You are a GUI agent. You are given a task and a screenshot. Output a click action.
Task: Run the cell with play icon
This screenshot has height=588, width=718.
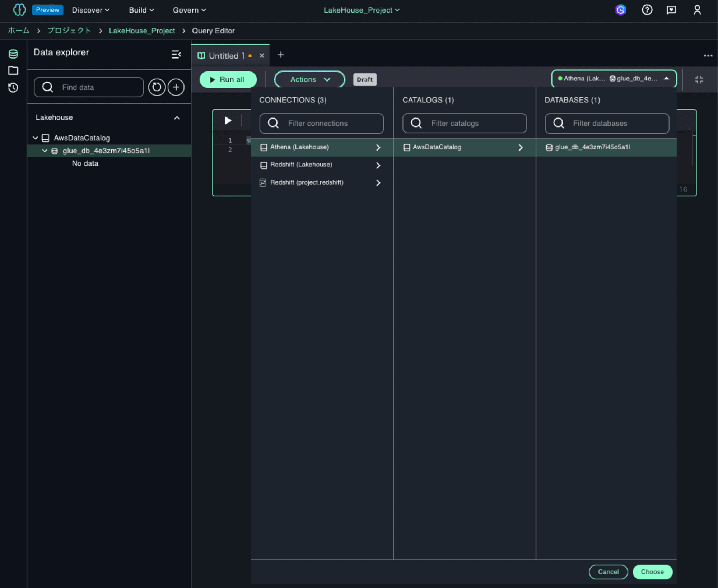click(x=228, y=121)
